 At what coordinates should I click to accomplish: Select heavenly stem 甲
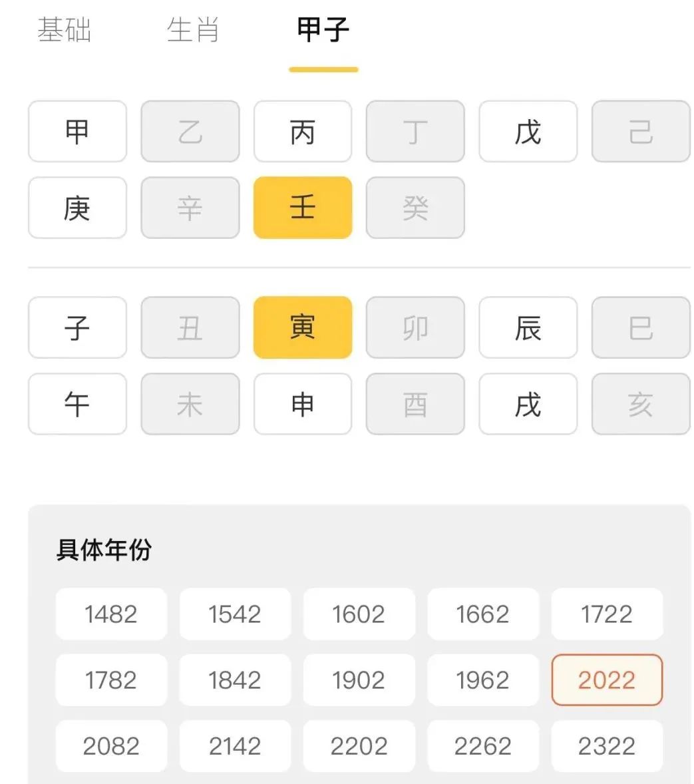click(77, 132)
